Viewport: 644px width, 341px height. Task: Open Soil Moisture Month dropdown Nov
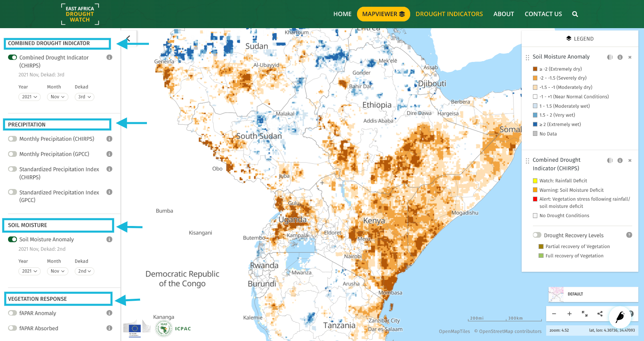tap(58, 271)
